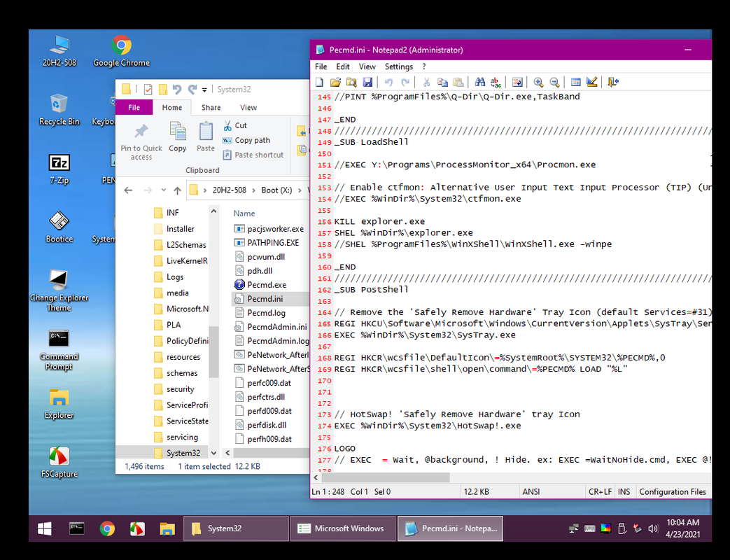Open Replace with the ab-ac icon
This screenshot has height=560, width=730.
pos(496,83)
